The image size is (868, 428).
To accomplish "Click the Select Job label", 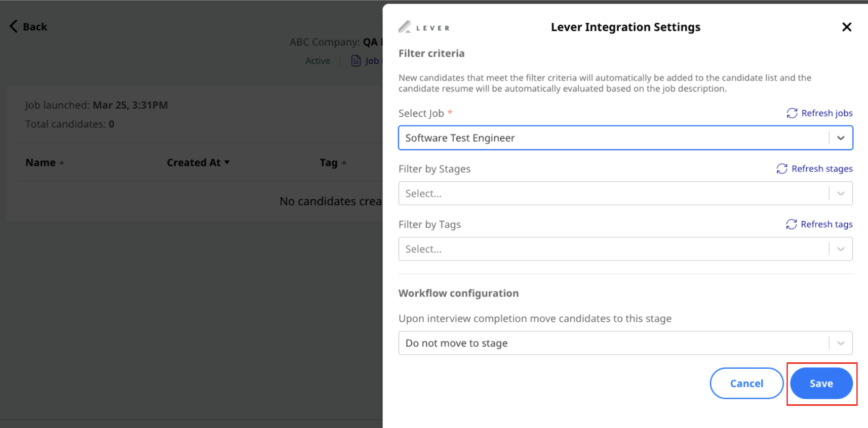I will coord(421,114).
